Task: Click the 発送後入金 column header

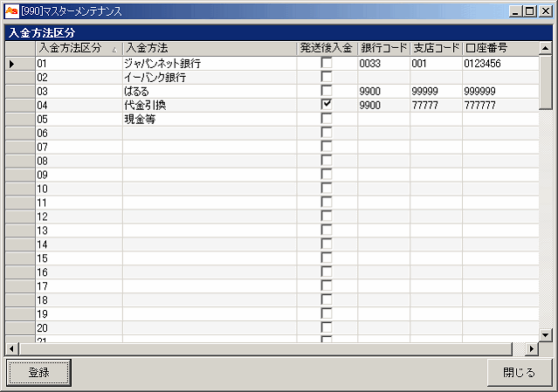Action: point(327,48)
